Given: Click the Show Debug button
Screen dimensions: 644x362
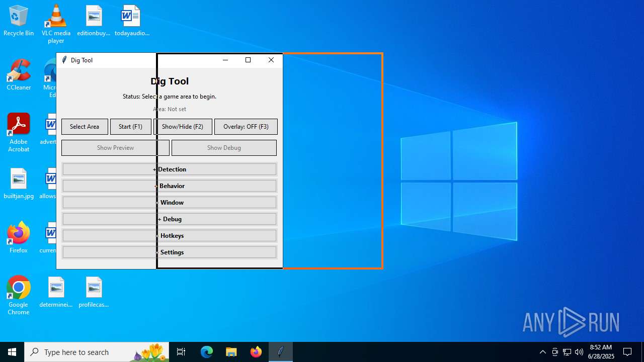Looking at the screenshot, I should (x=224, y=148).
